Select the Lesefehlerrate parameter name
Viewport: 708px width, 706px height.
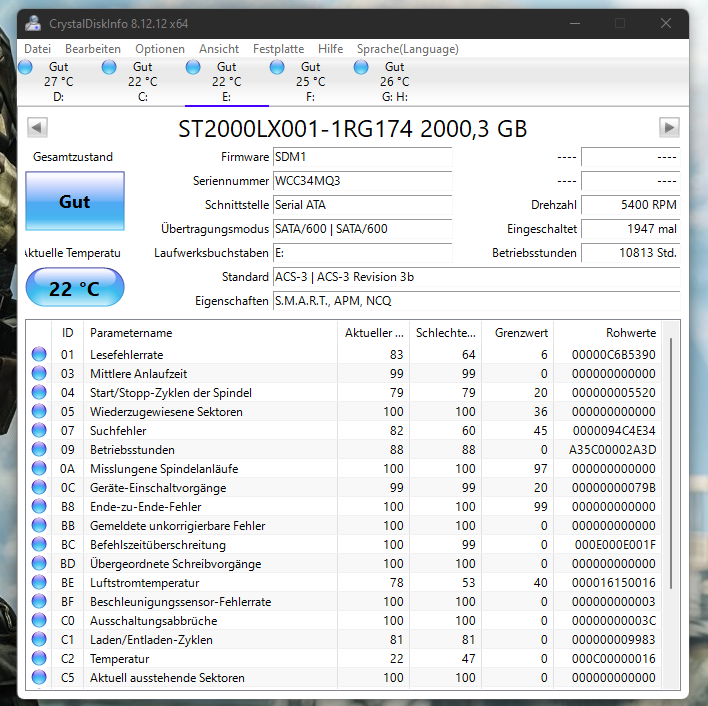[x=126, y=355]
